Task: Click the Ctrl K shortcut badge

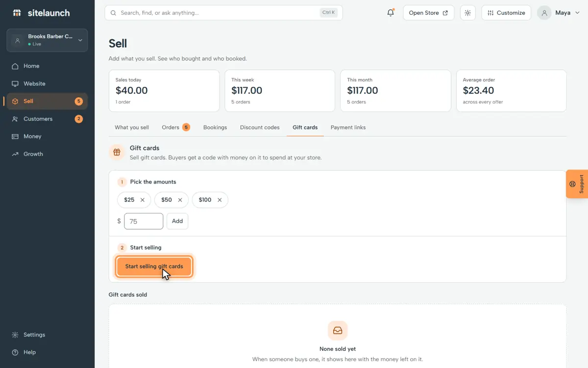Action: pyautogui.click(x=329, y=13)
